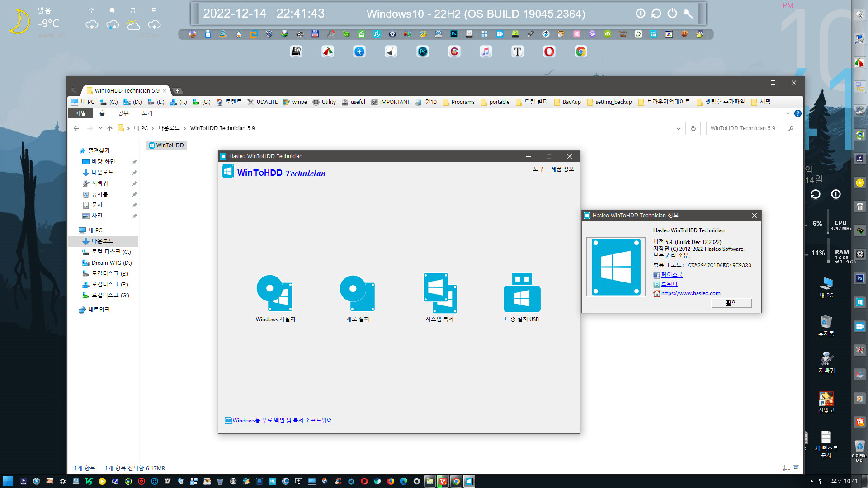
Task: Open Windows Start menu
Action: pos(8,481)
